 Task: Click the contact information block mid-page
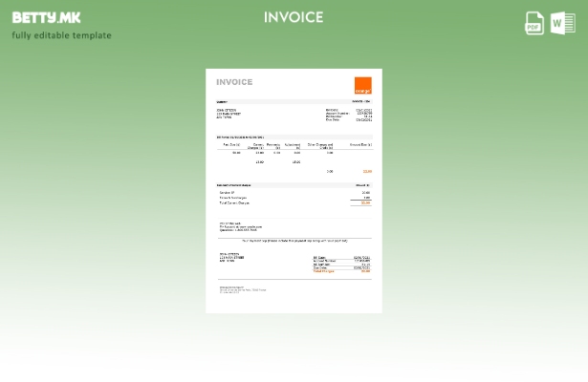[x=239, y=226]
